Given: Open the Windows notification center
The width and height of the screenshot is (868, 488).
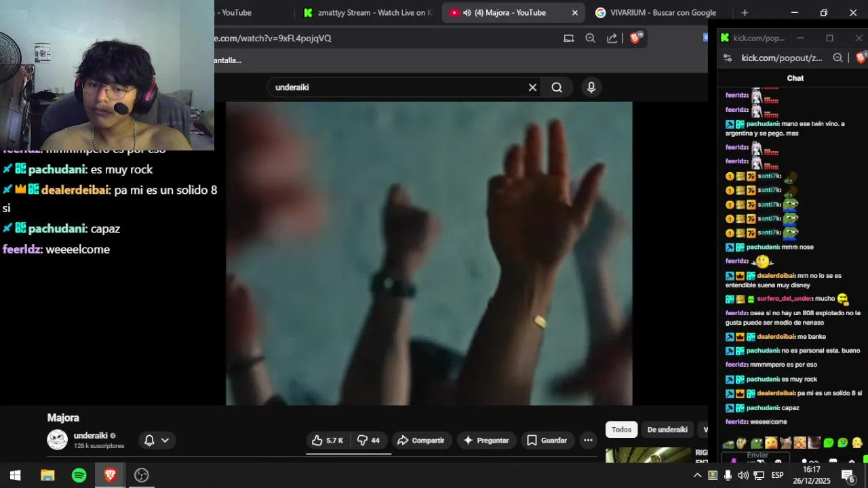Looking at the screenshot, I should tap(848, 476).
